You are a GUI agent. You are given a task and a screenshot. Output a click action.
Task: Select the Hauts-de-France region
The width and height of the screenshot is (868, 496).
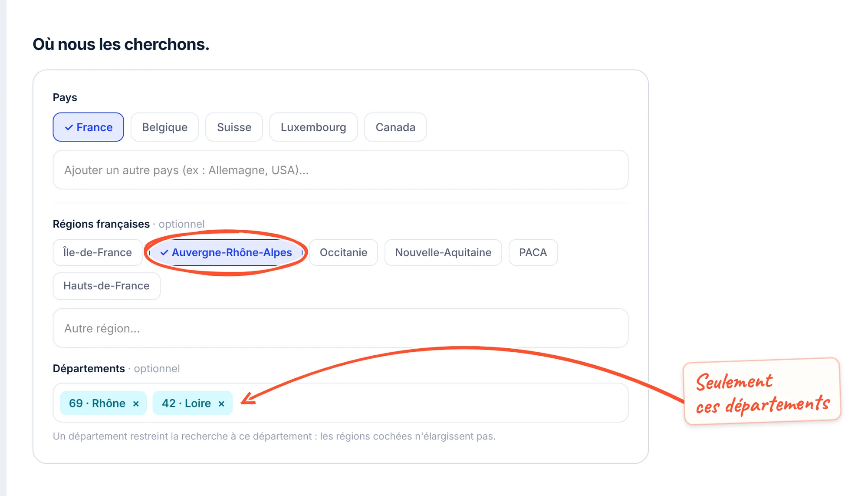click(106, 286)
